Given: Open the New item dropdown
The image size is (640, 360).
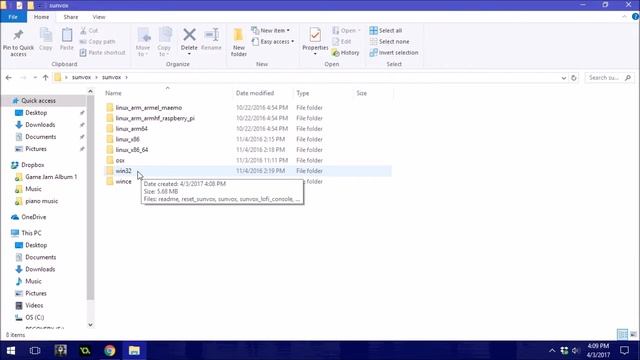Looking at the screenshot, I should coord(271,31).
